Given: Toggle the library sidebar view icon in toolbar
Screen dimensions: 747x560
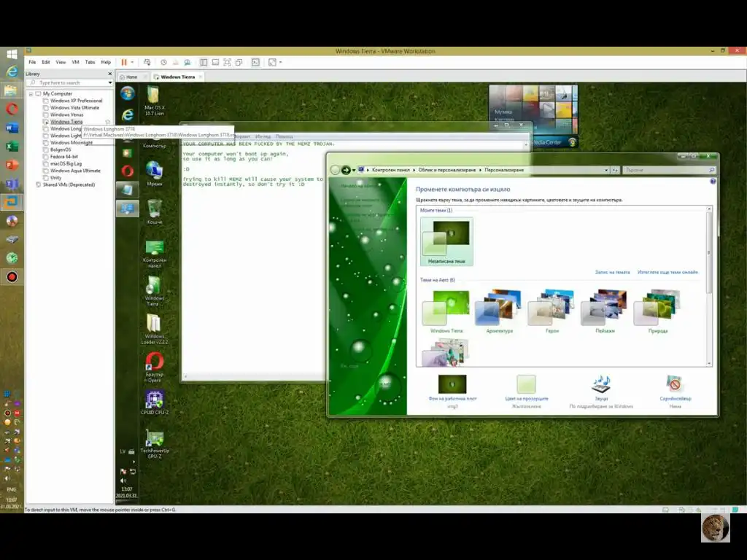Looking at the screenshot, I should point(204,63).
